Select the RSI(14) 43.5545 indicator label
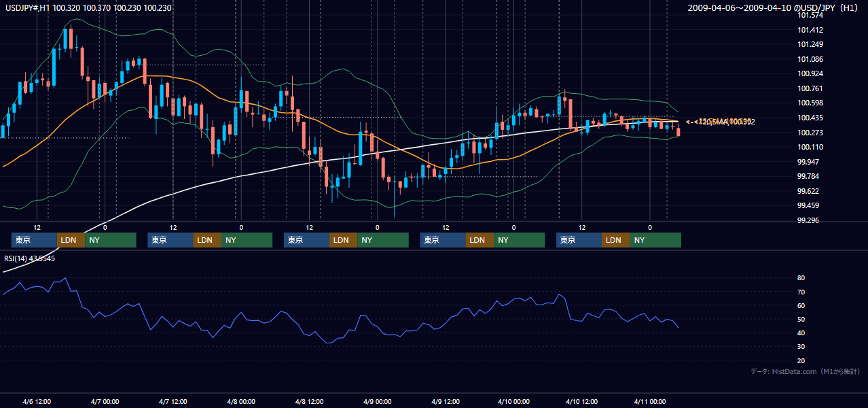This screenshot has width=868, height=408. coord(30,258)
